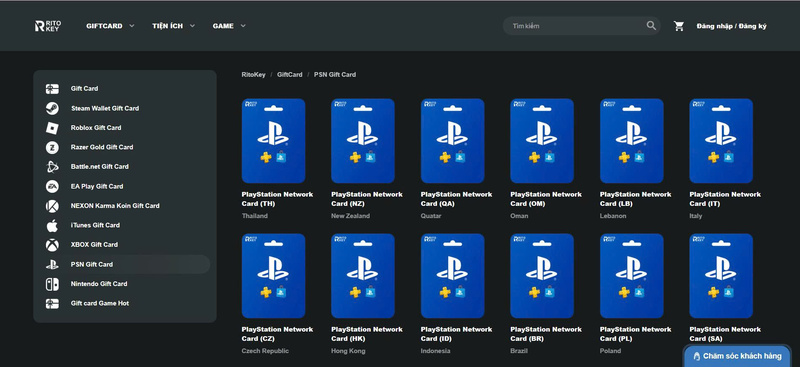The height and width of the screenshot is (367, 800).
Task: Click the PlayStation sidebar icon
Action: [x=52, y=264]
